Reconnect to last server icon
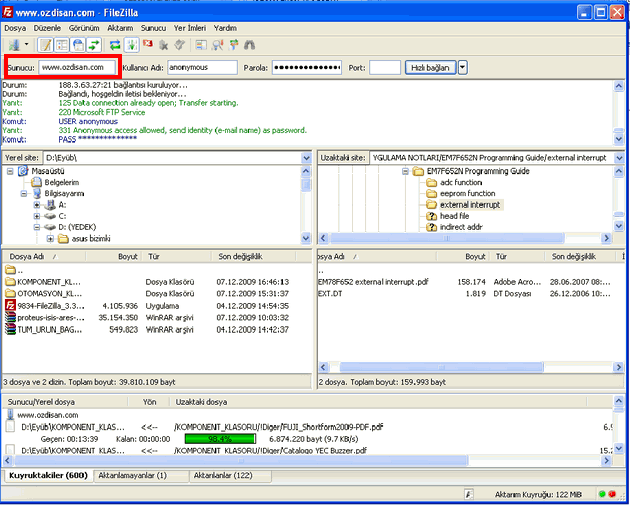Viewport: 630px width, 505px height. tap(179, 45)
